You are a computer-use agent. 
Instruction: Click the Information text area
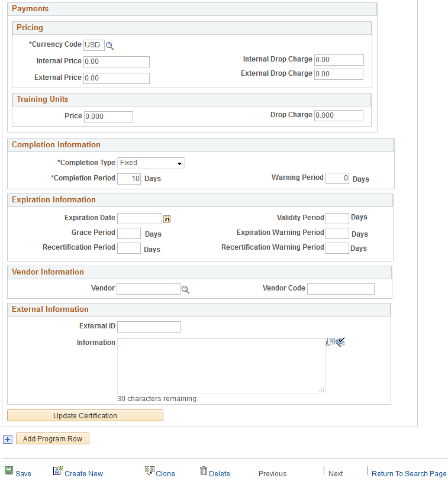coord(221,366)
